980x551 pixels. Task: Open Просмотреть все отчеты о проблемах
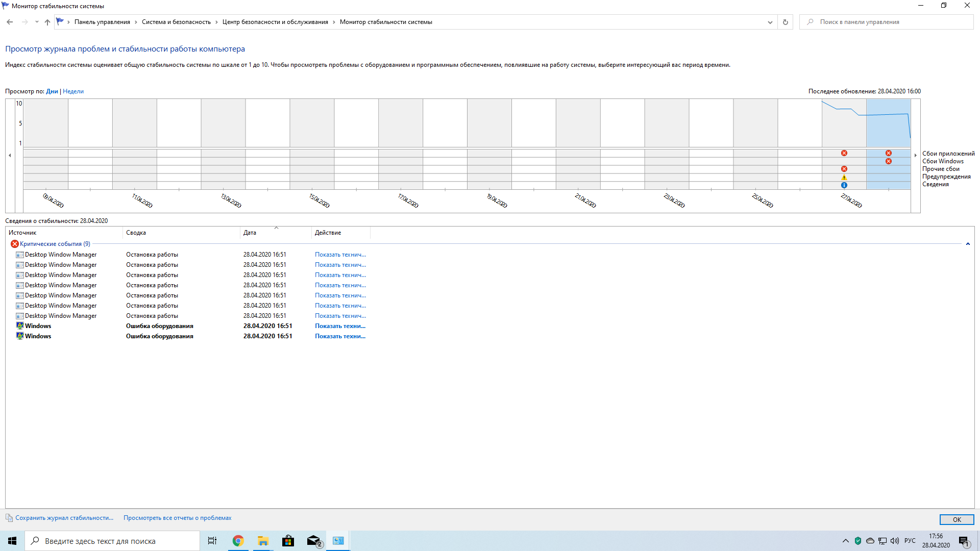coord(177,518)
